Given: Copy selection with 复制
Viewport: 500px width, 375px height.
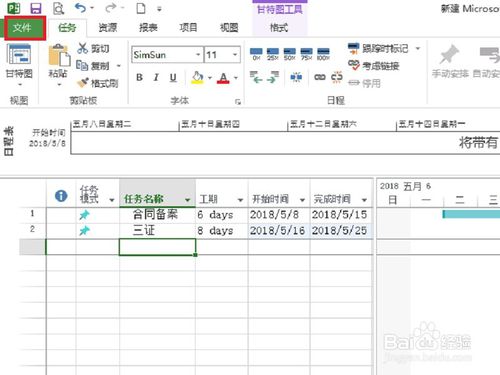Looking at the screenshot, I should click(x=93, y=66).
